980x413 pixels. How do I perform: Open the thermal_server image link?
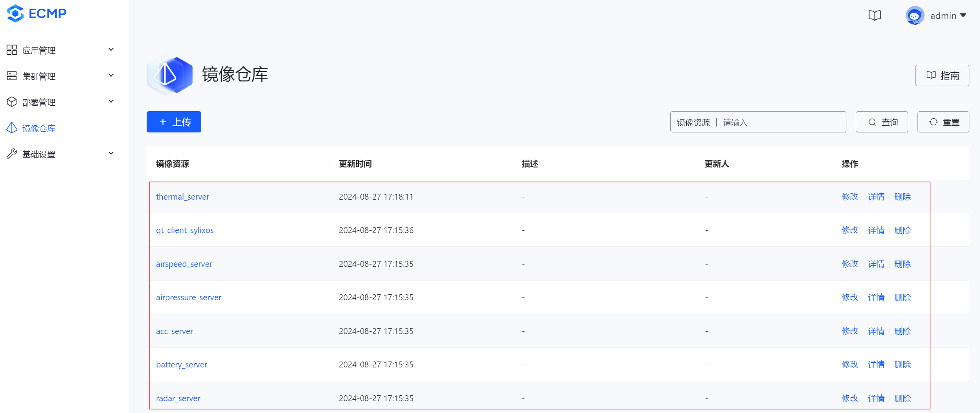pos(182,197)
